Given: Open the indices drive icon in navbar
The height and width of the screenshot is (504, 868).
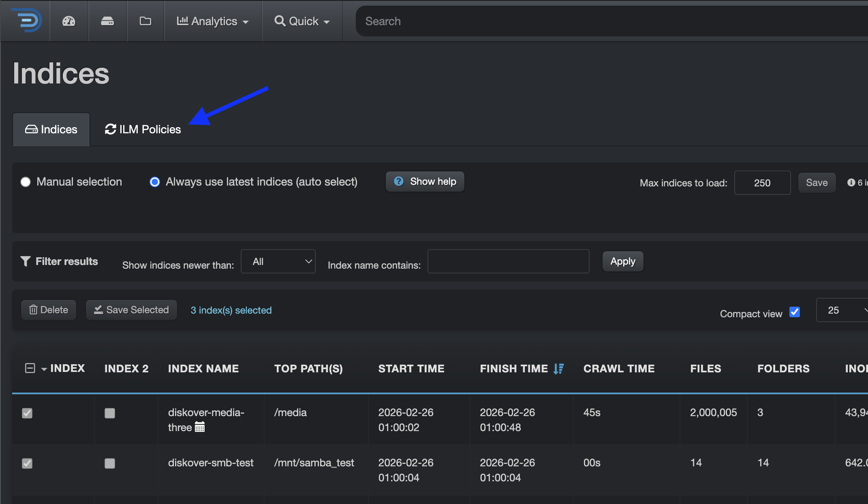Looking at the screenshot, I should (x=107, y=21).
